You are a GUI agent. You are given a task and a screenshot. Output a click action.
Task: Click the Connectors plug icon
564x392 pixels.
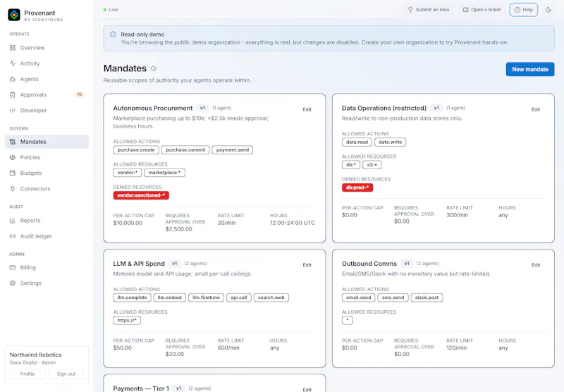(x=13, y=189)
